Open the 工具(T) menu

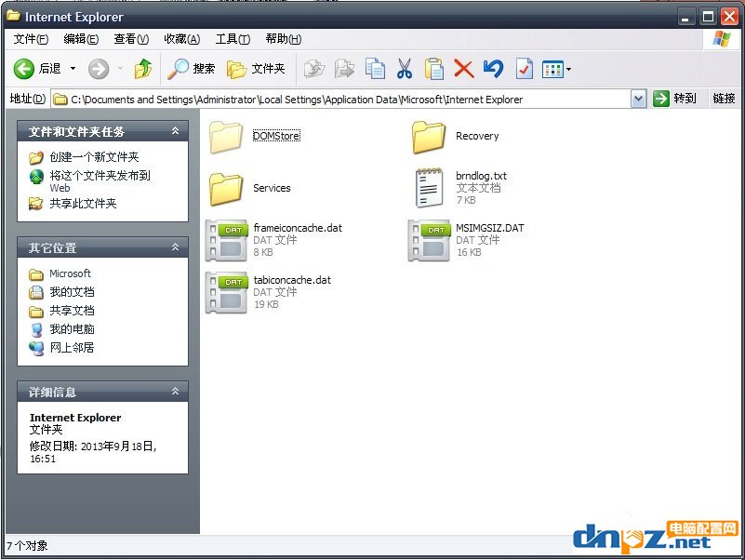pos(233,39)
